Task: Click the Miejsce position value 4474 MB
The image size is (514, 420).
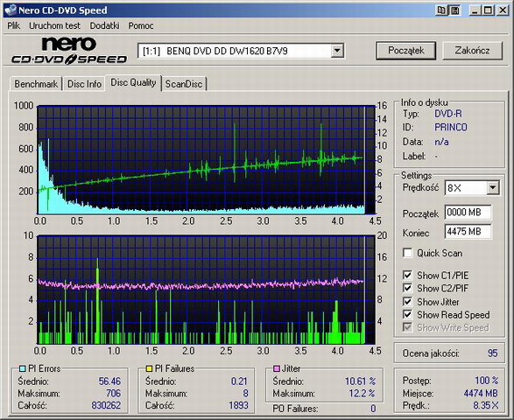Action: pyautogui.click(x=481, y=393)
